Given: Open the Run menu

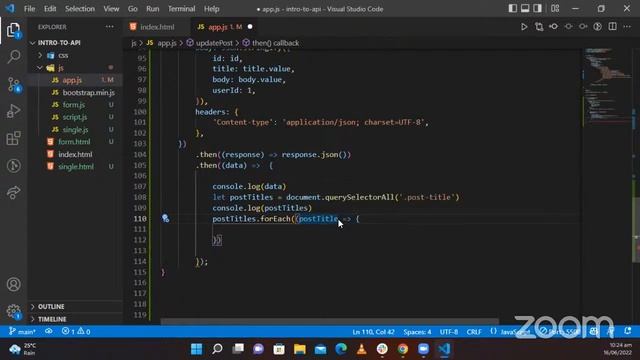Looking at the screenshot, I should point(153,9).
